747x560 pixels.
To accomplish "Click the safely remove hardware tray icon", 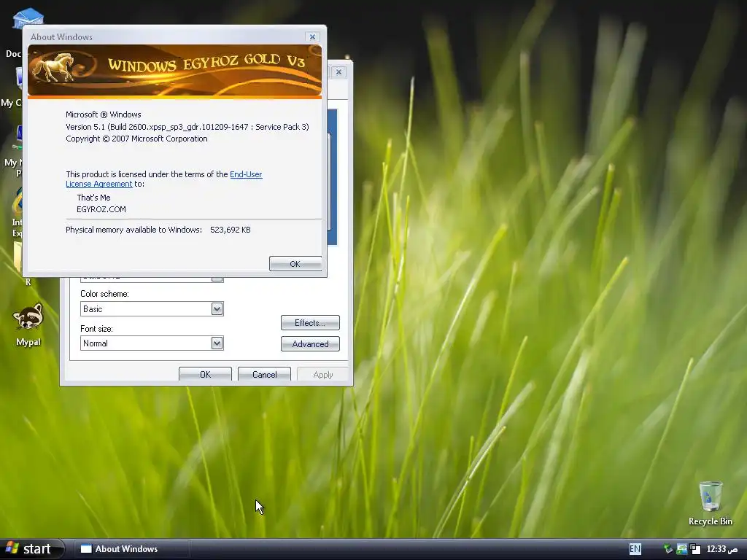I will [668, 549].
